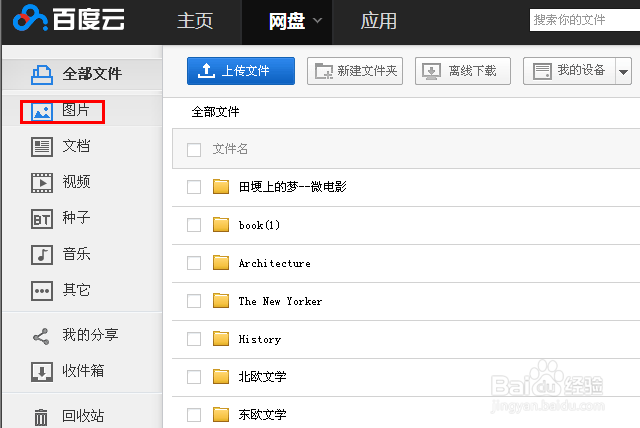
Task: Expand the 网盘 tab chevron
Action: tap(318, 20)
